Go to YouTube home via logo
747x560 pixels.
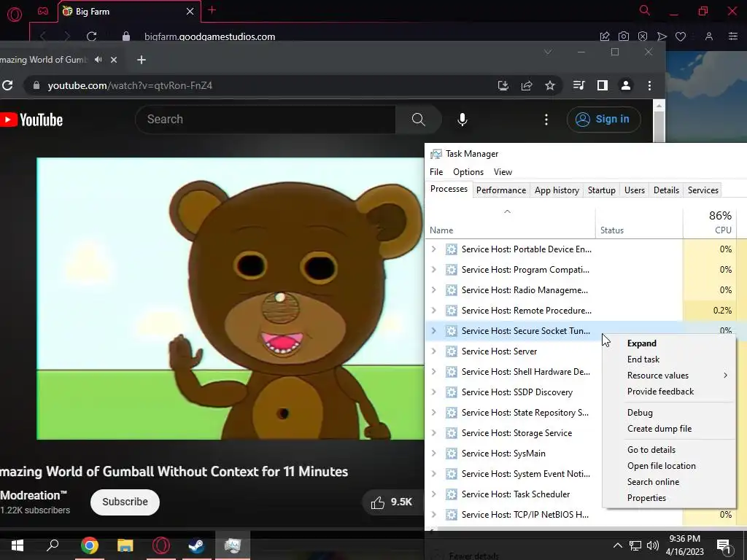pos(31,120)
